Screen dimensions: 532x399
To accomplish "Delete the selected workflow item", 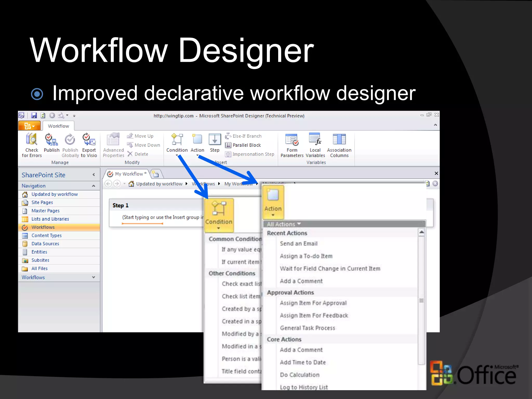I will (138, 154).
